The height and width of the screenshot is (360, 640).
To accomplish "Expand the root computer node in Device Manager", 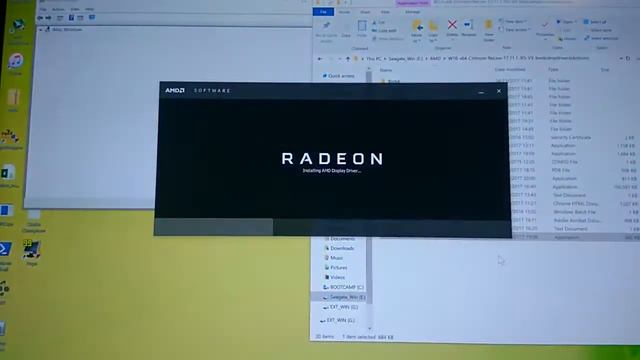I will point(40,30).
